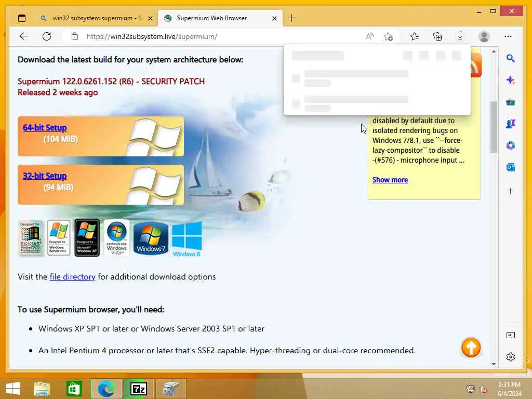Click the muted volume tray icon
The image size is (532, 399).
coord(483,389)
